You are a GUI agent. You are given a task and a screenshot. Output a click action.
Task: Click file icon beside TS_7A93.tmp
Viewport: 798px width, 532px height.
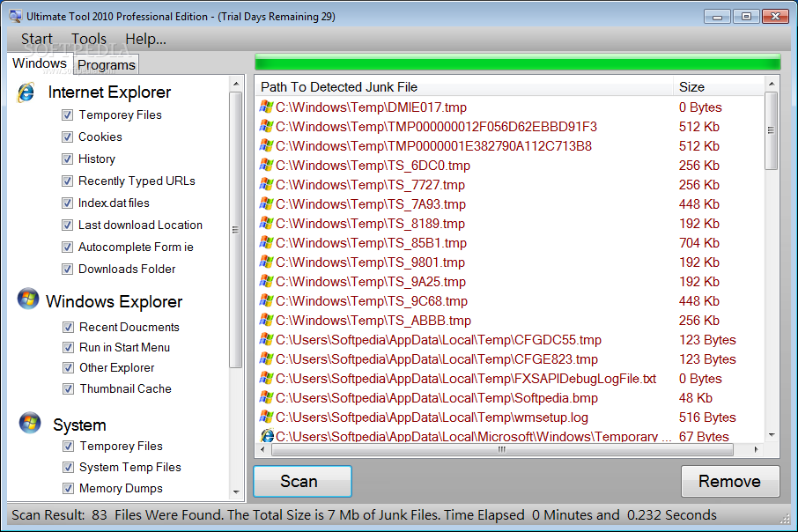266,203
